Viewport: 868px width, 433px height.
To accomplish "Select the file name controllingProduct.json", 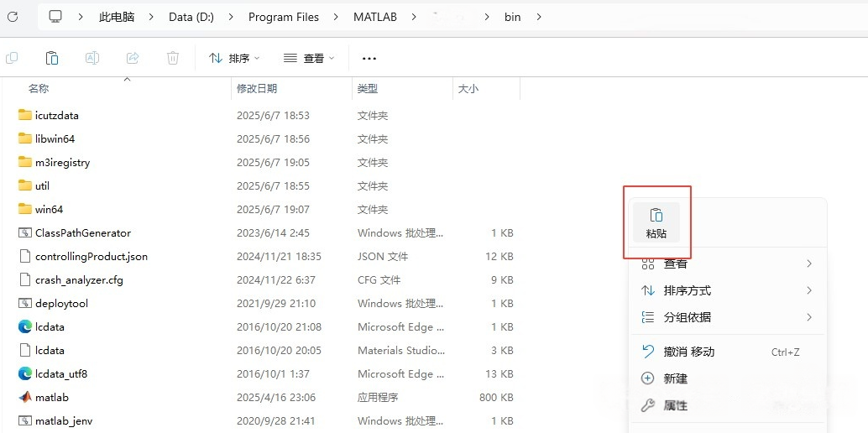I will coord(92,257).
